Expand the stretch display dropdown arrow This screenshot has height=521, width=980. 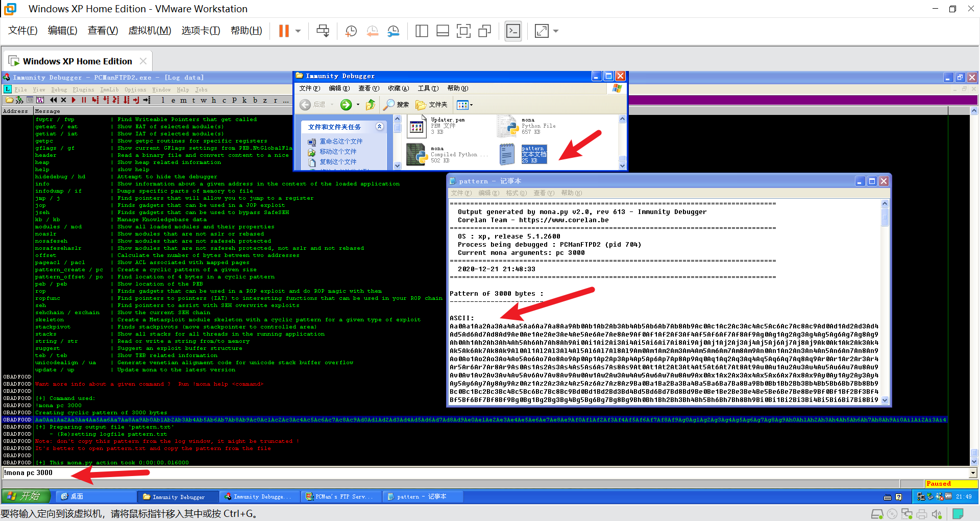(556, 31)
